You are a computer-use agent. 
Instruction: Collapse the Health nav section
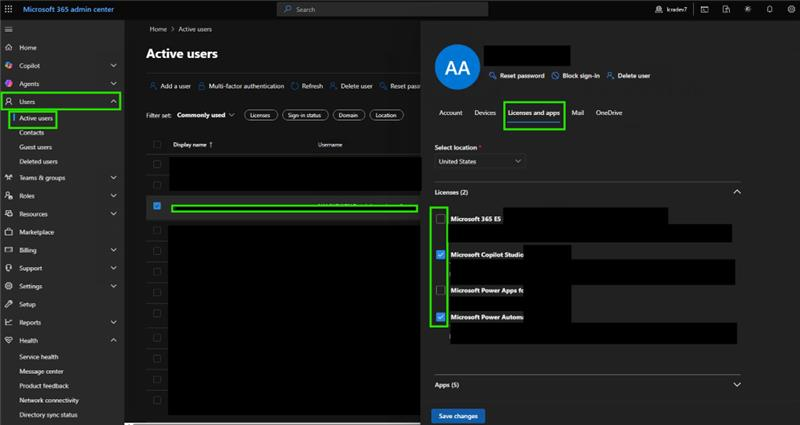(x=113, y=340)
